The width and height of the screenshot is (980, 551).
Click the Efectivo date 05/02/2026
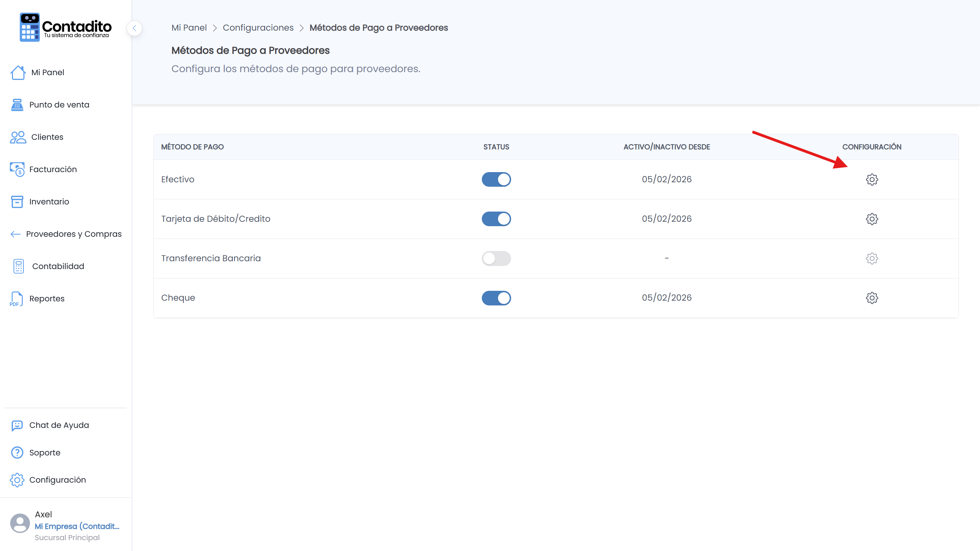[x=667, y=180]
